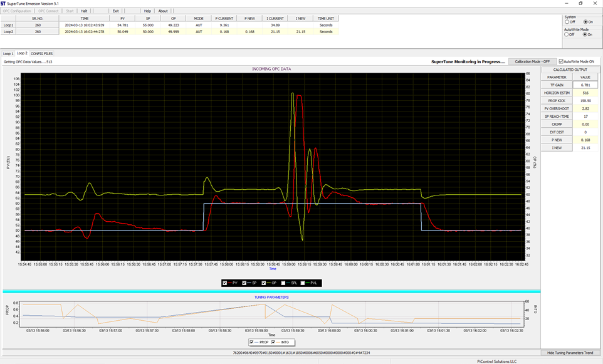Enable the SPL trace checkbox

[x=283, y=283]
